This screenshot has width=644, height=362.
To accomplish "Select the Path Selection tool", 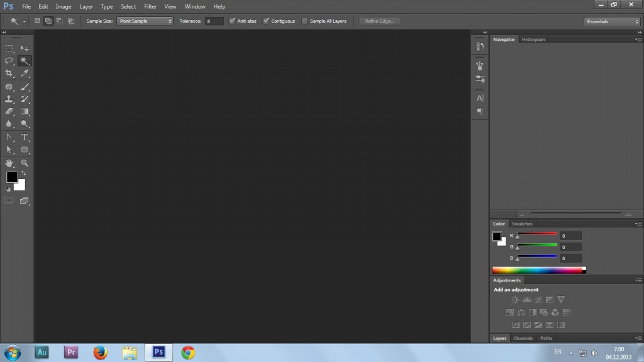I will 9,150.
